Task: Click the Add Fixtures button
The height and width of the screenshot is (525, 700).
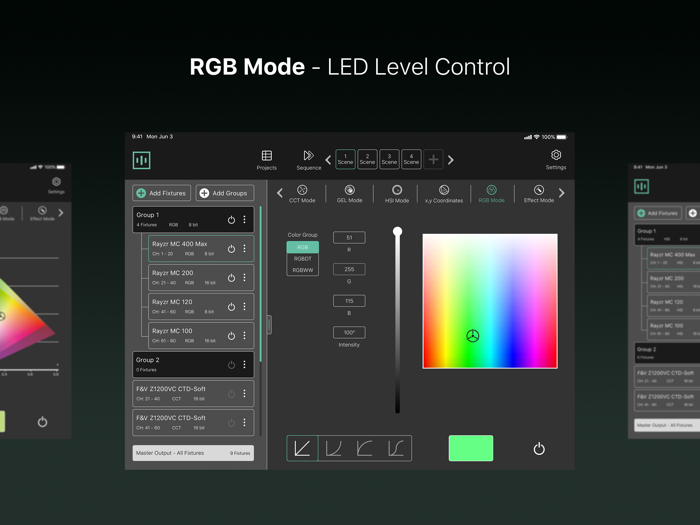Action: click(x=162, y=193)
